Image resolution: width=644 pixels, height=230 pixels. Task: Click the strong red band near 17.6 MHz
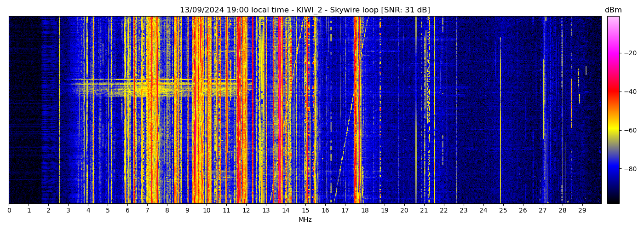[x=357, y=110]
